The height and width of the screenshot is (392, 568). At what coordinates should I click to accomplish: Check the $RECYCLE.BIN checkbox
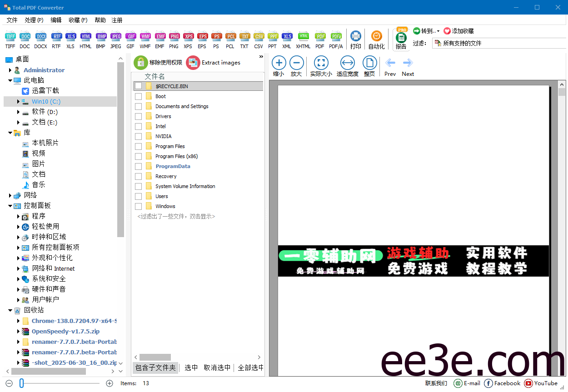click(x=138, y=85)
